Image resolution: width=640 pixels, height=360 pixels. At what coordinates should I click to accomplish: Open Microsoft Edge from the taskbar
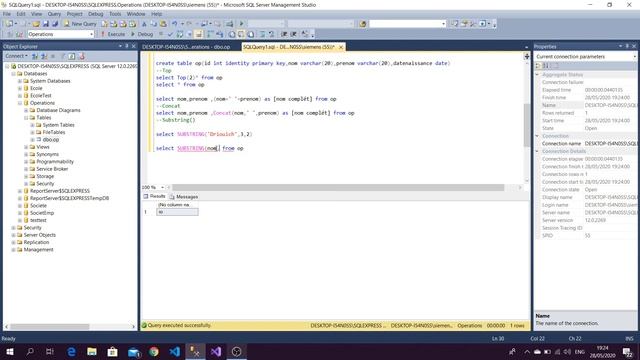pyautogui.click(x=71, y=352)
